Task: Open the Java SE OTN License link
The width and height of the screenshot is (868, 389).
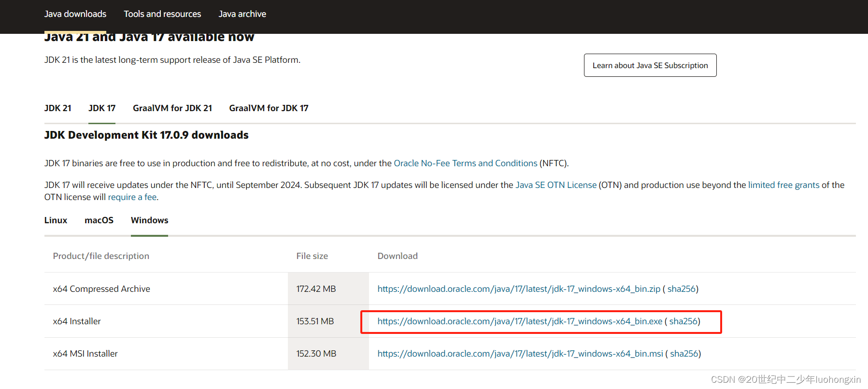Action: 556,185
